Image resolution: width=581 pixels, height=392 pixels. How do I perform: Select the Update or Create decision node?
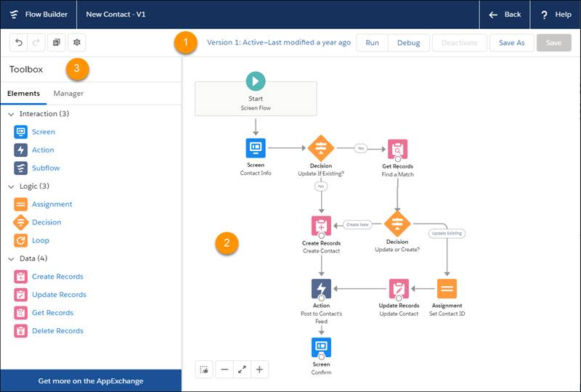click(397, 224)
